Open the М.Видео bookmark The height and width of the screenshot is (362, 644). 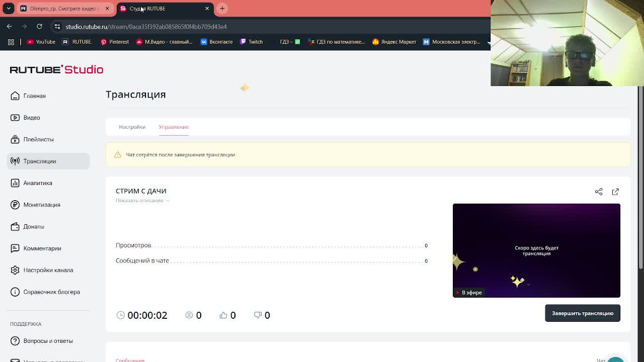(164, 42)
